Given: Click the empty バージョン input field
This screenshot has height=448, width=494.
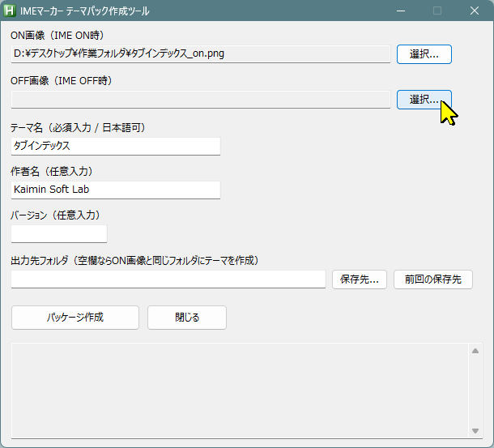Looking at the screenshot, I should (x=59, y=233).
